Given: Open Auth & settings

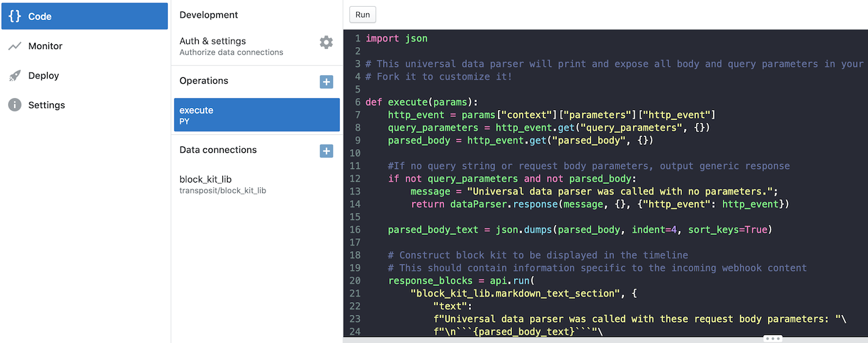Looking at the screenshot, I should [x=257, y=46].
